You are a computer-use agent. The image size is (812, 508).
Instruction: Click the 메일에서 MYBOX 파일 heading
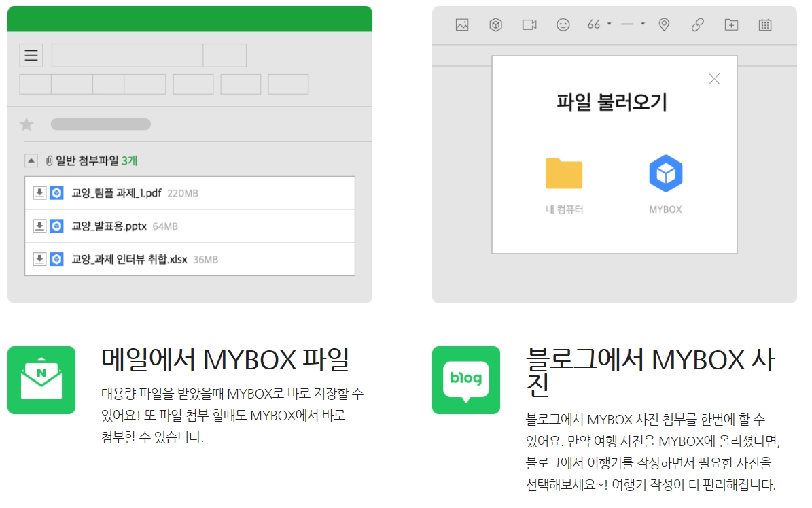(x=226, y=359)
